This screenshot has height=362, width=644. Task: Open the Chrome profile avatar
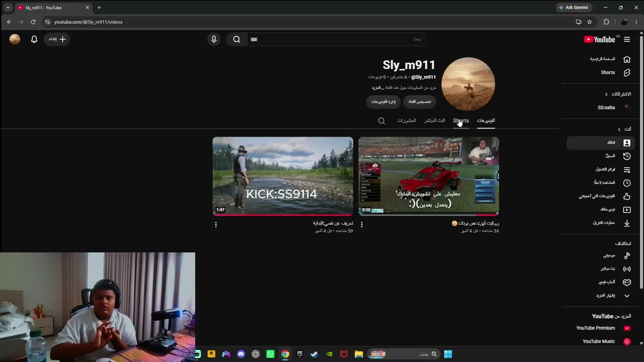point(624,22)
